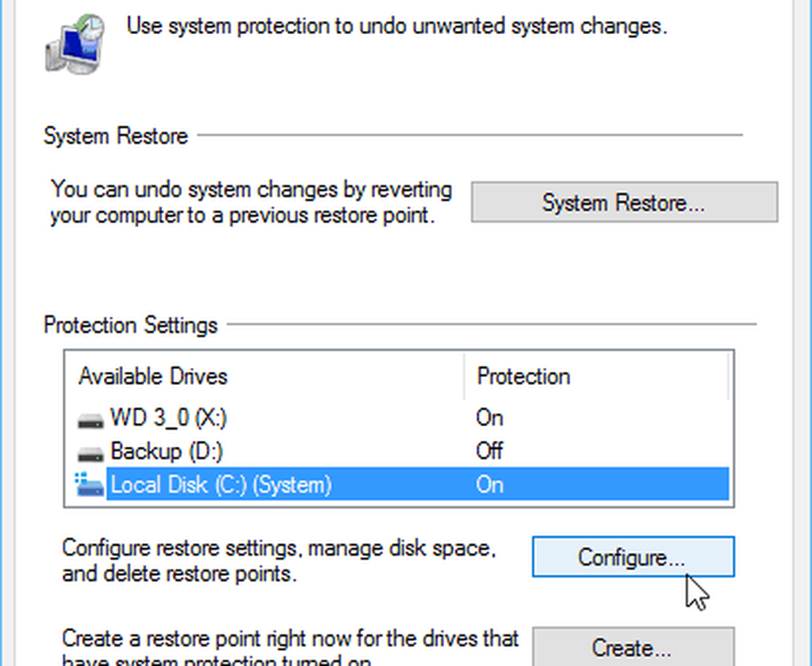Click the Protection column header
812x666 pixels.
pos(596,377)
